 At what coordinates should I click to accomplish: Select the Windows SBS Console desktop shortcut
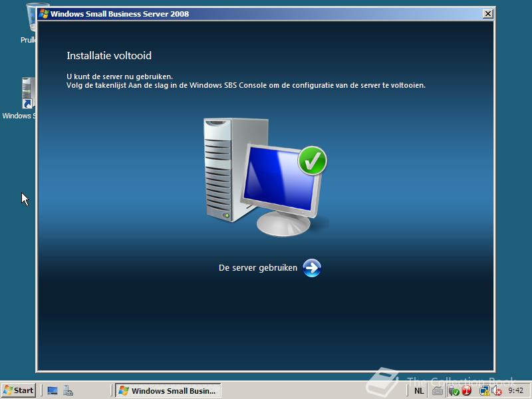point(19,98)
